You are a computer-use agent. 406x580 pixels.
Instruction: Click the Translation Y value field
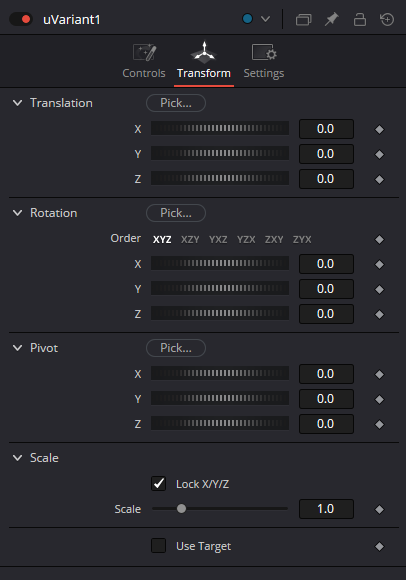(326, 154)
